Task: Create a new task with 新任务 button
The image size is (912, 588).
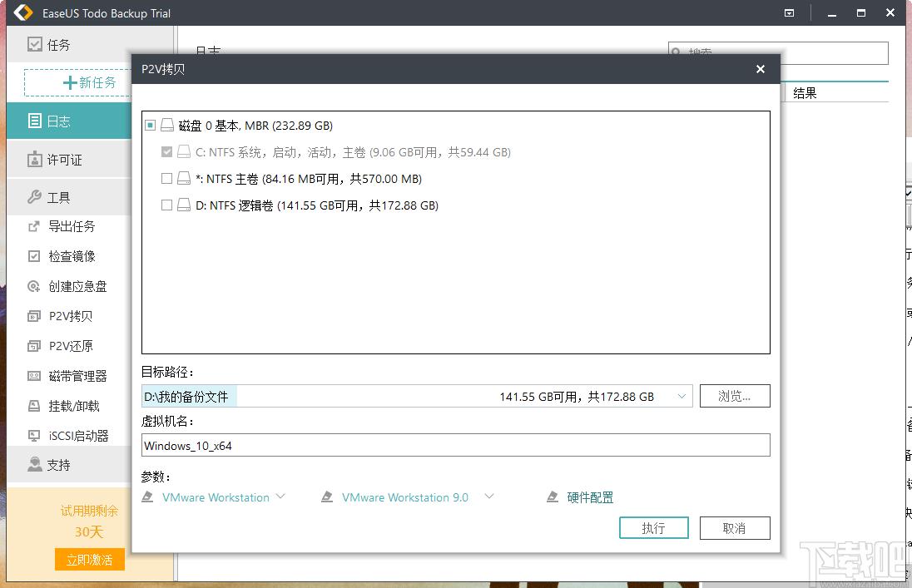Action: 78,82
